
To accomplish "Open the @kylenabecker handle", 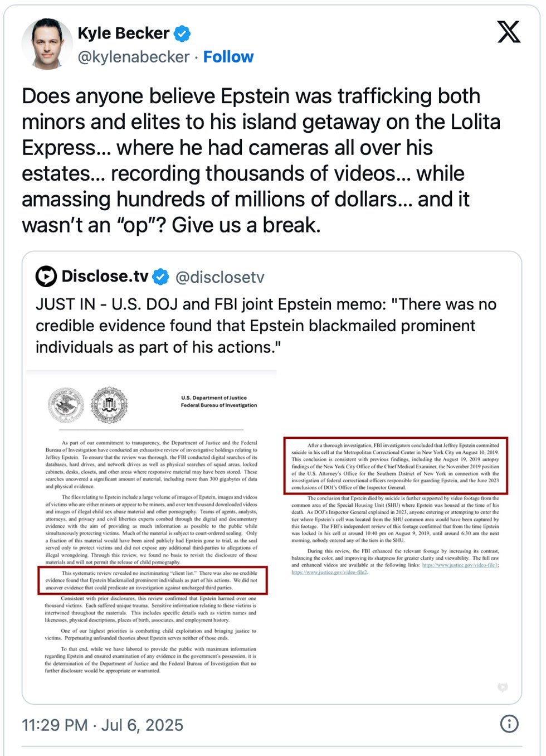I will [134, 57].
